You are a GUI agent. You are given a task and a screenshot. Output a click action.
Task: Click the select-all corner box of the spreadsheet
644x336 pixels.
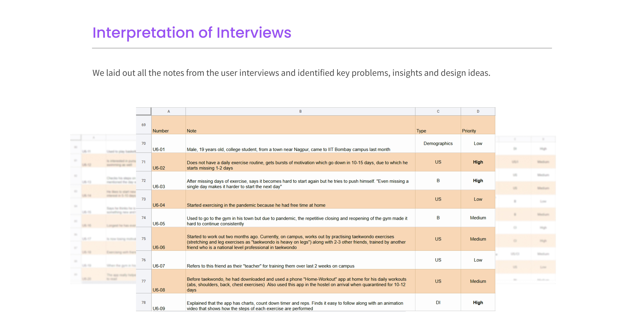(x=144, y=111)
